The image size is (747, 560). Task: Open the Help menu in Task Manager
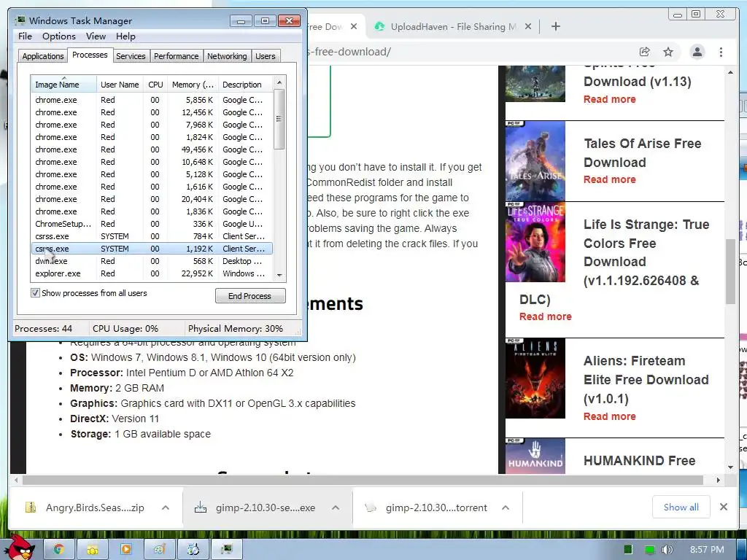125,36
